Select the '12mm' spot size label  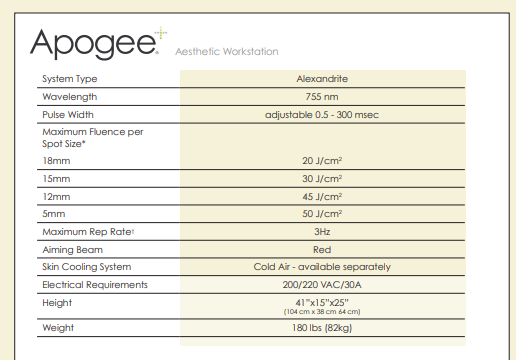[56, 197]
